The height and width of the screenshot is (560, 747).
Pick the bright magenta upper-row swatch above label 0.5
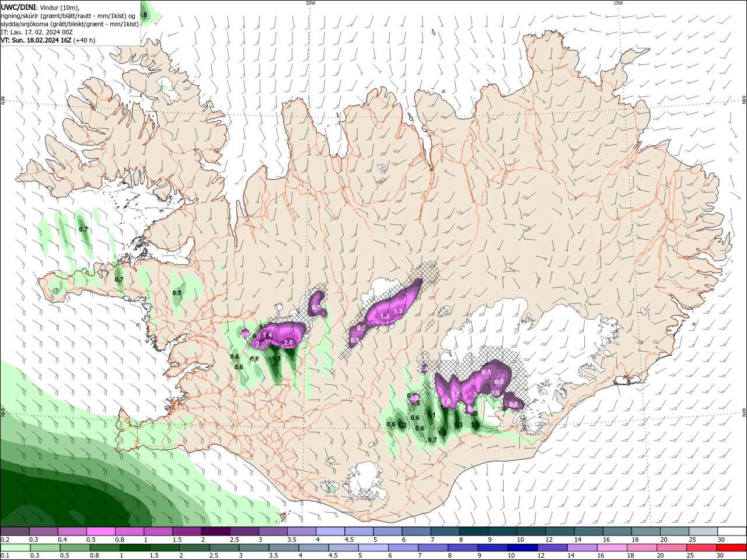pos(100,531)
